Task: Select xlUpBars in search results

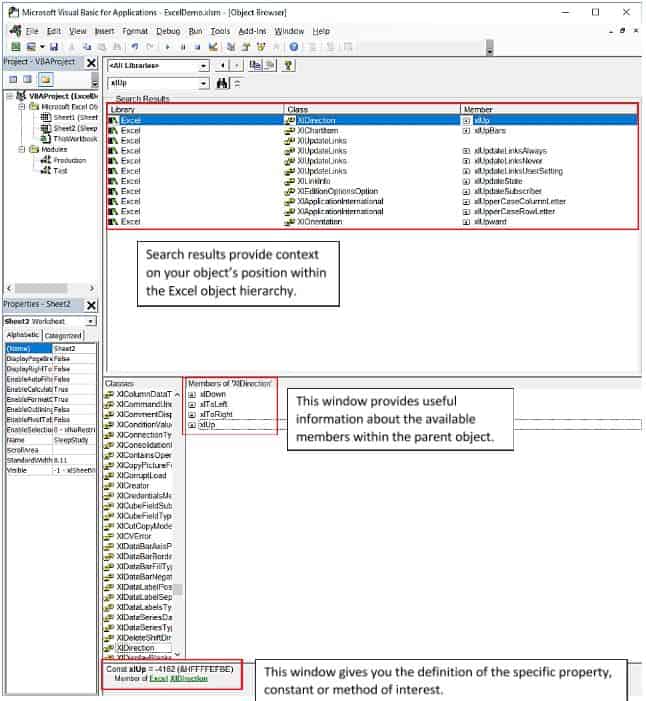Action: pyautogui.click(x=490, y=131)
